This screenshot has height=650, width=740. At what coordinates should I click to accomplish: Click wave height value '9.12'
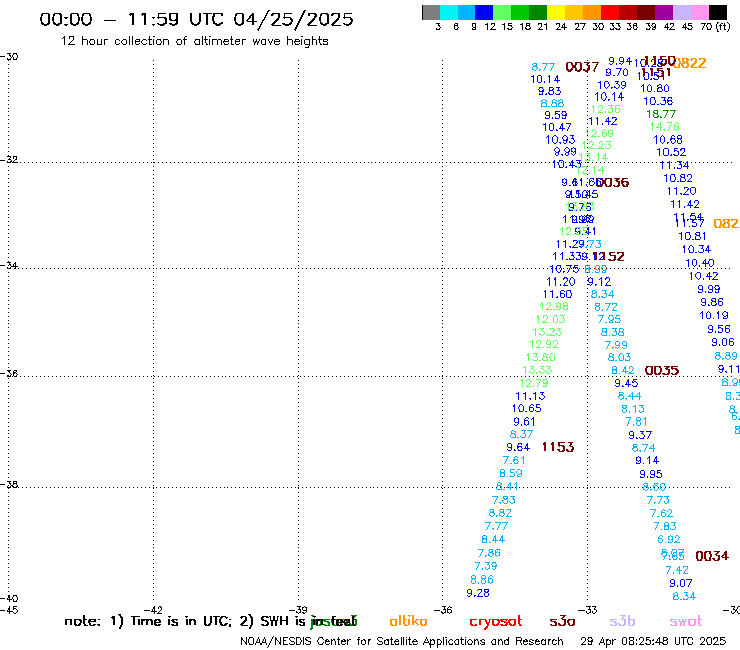tap(599, 282)
